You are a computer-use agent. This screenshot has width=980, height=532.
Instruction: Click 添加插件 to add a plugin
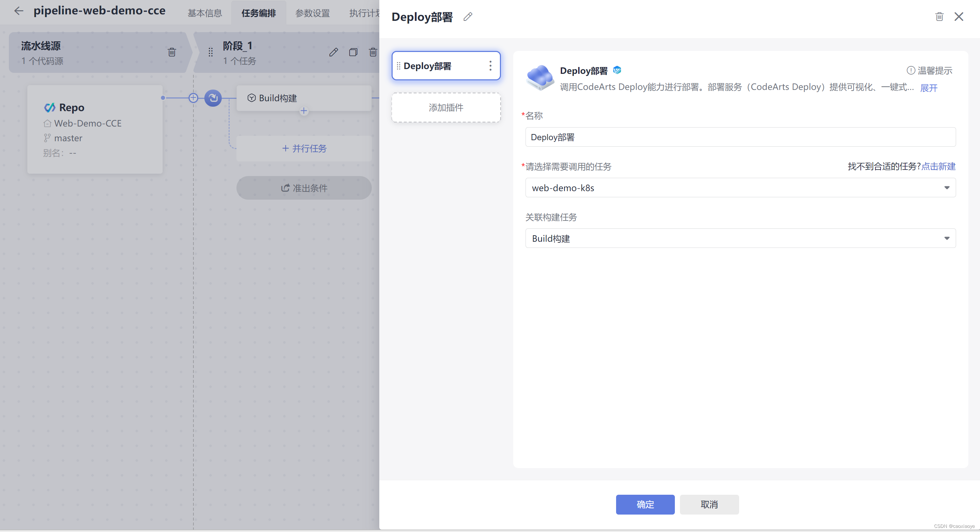click(446, 108)
